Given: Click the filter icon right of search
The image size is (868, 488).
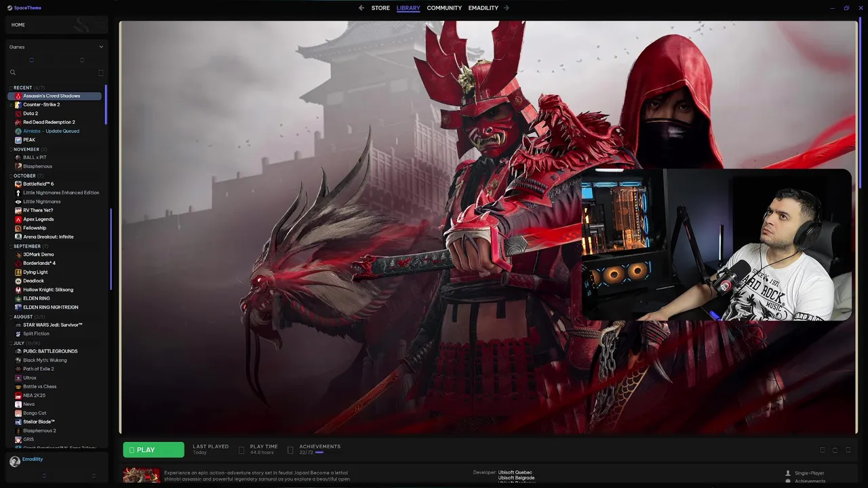Looking at the screenshot, I should 101,73.
